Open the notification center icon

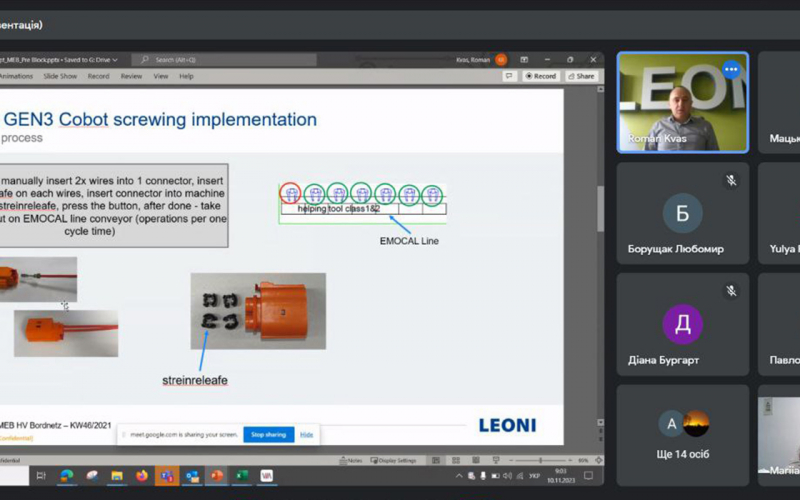588,476
